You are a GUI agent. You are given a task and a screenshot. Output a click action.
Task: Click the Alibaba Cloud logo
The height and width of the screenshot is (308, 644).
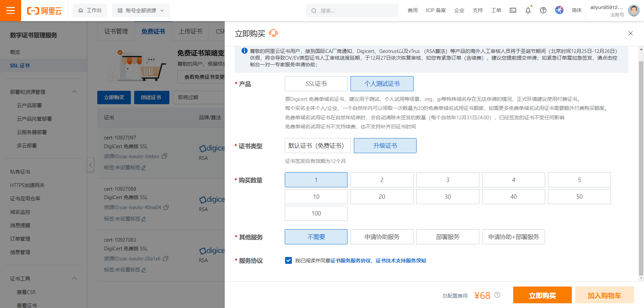44,11
